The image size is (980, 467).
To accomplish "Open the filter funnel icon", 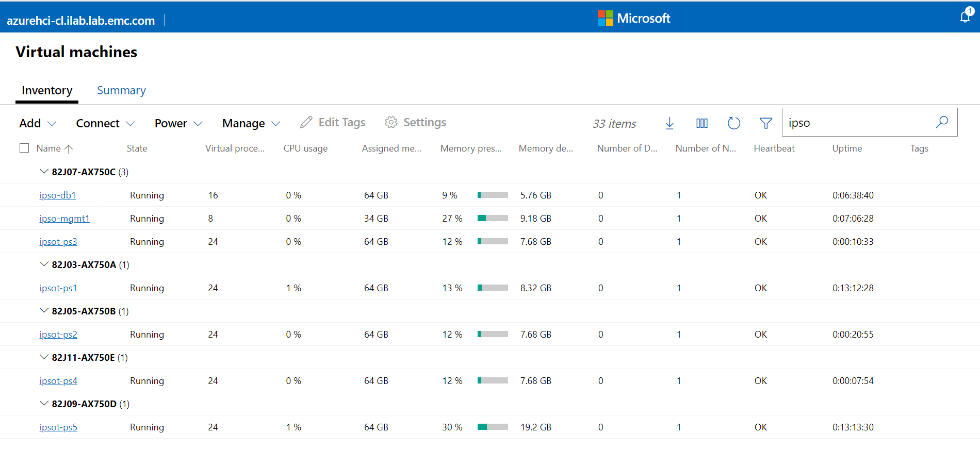I will click(766, 123).
